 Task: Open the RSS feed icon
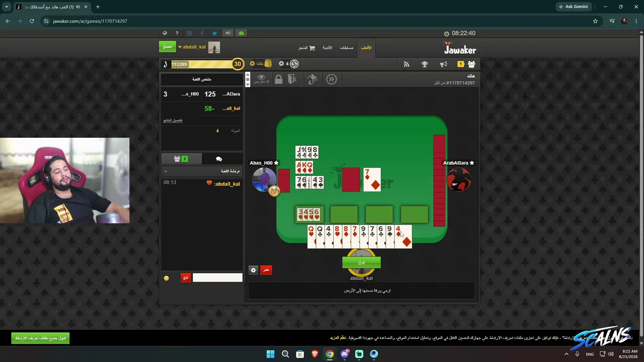(407, 64)
